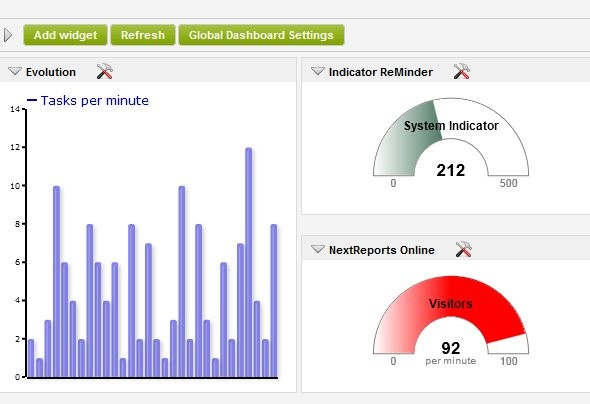The height and width of the screenshot is (404, 590).
Task: Open Global Dashboard Settings
Action: [x=261, y=35]
